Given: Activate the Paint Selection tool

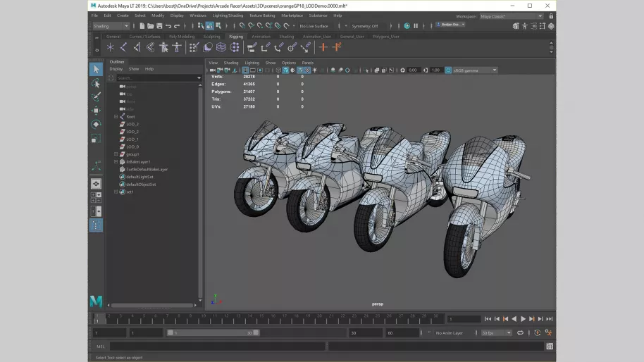Looking at the screenshot, I should [96, 97].
